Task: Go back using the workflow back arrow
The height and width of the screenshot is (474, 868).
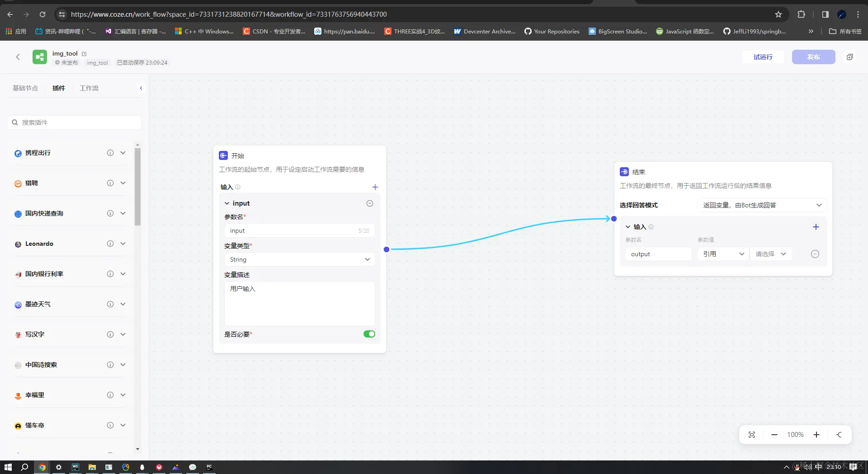Action: 18,57
